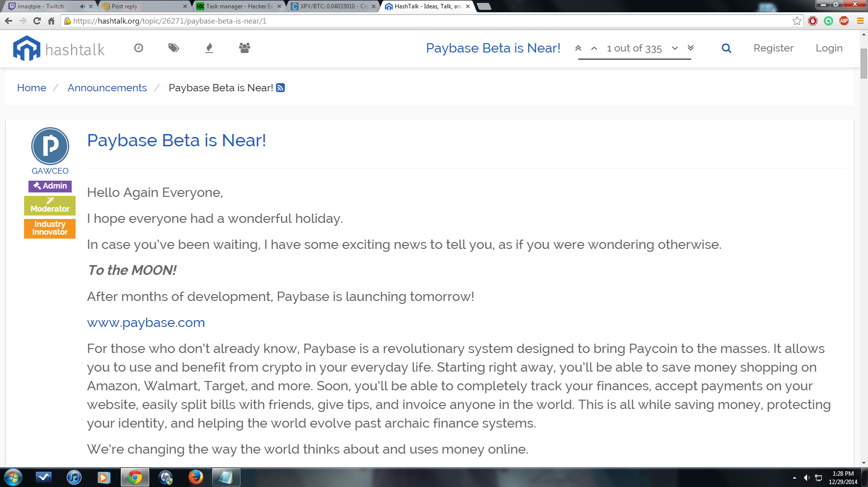Screen dimensions: 868x487
Task: Click the browser Forward arrow
Action: tap(23, 21)
